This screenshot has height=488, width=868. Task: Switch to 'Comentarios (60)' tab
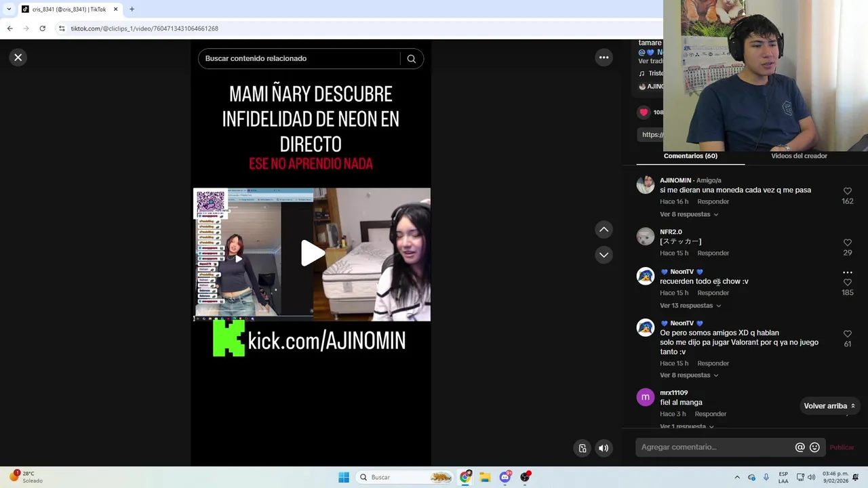690,156
